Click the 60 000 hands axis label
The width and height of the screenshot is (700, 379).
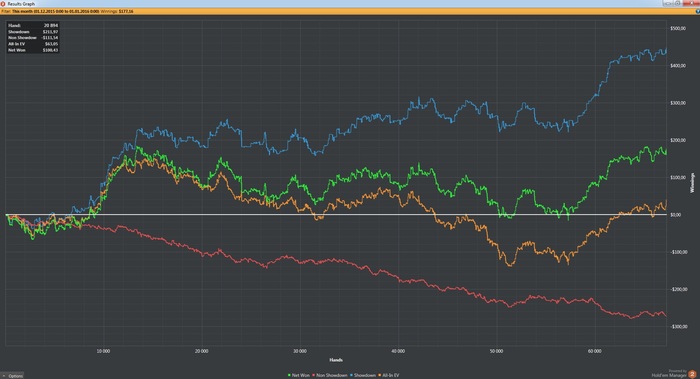click(595, 351)
